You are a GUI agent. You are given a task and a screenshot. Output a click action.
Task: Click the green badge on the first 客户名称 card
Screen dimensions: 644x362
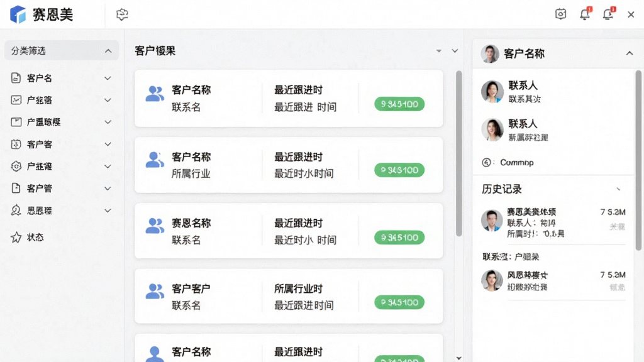pos(399,104)
